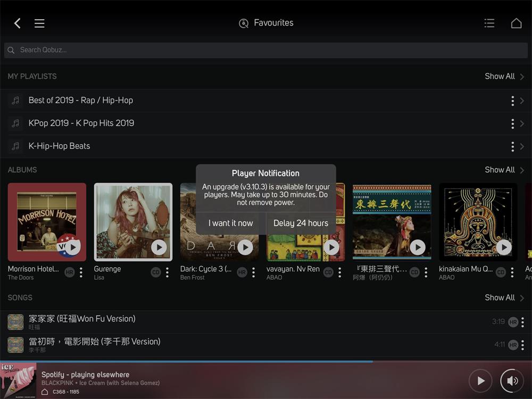
Task: Play the kinakaian Mu Q album
Action: [503, 247]
